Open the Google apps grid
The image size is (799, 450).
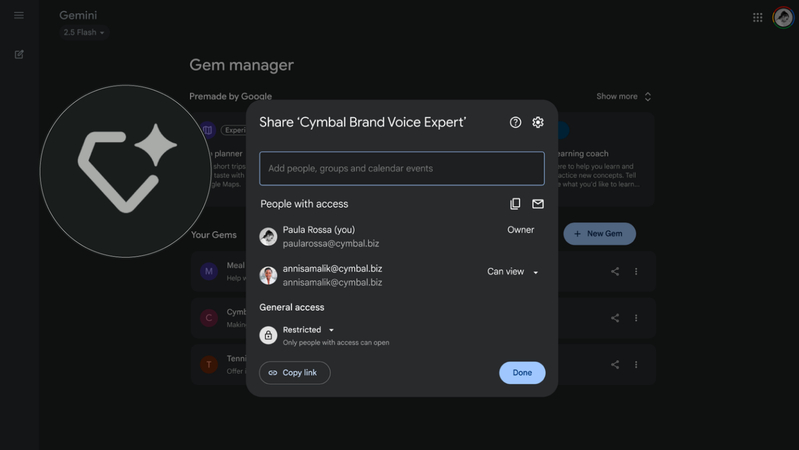click(x=757, y=18)
